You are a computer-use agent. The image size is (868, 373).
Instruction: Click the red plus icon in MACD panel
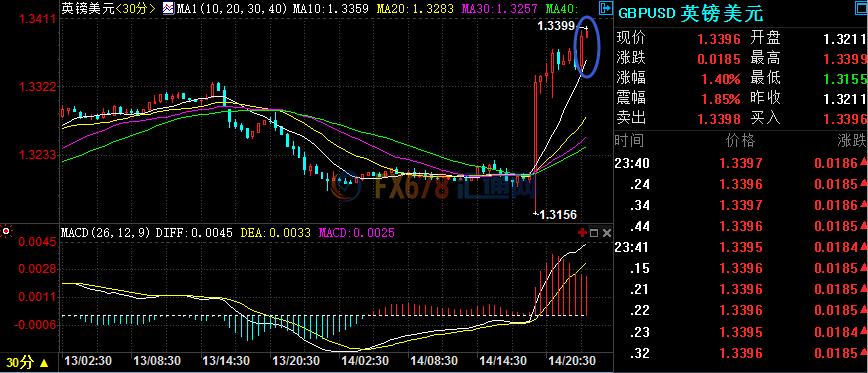tap(581, 232)
